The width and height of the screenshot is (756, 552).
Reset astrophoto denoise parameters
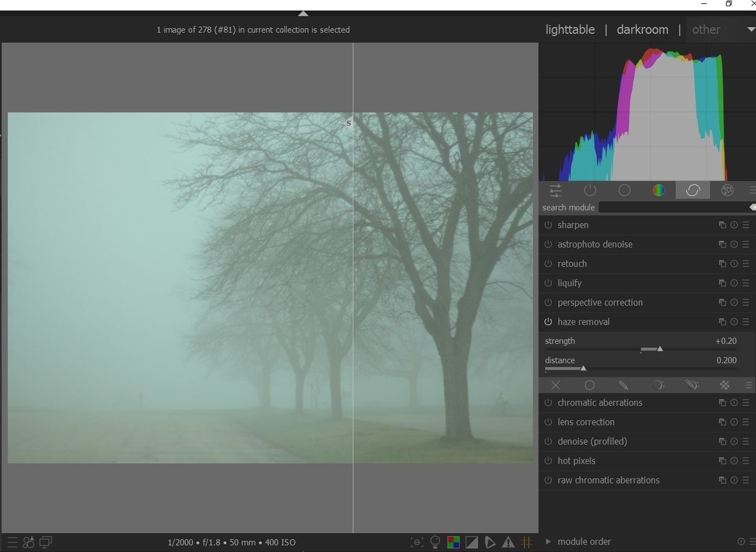pyautogui.click(x=734, y=244)
